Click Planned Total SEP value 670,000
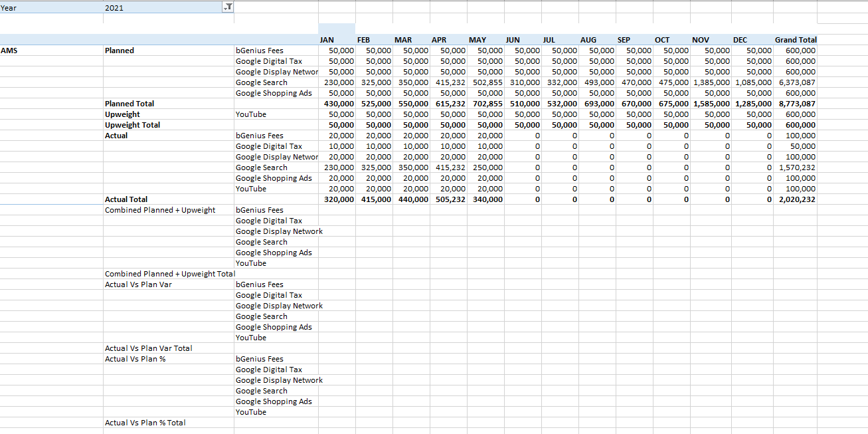Viewport: 868px width, 434px height. pyautogui.click(x=636, y=104)
